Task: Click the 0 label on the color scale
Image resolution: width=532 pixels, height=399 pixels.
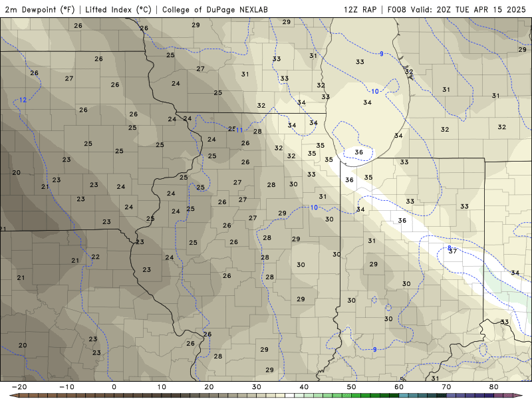Action: [114, 387]
